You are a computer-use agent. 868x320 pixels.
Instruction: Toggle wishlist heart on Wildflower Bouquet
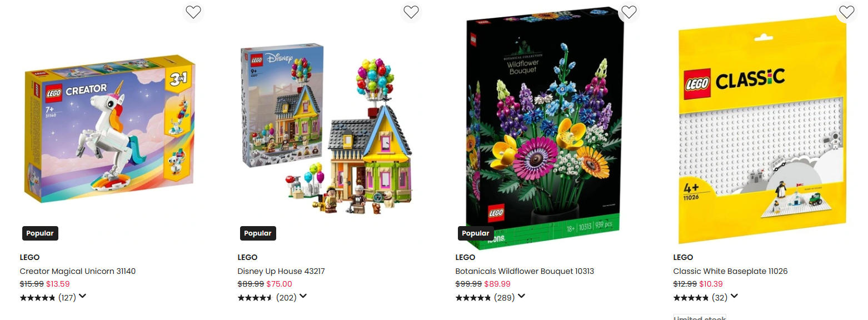628,12
